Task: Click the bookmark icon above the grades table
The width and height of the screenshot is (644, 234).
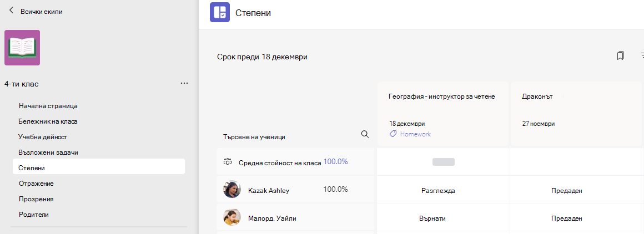Action: click(620, 56)
